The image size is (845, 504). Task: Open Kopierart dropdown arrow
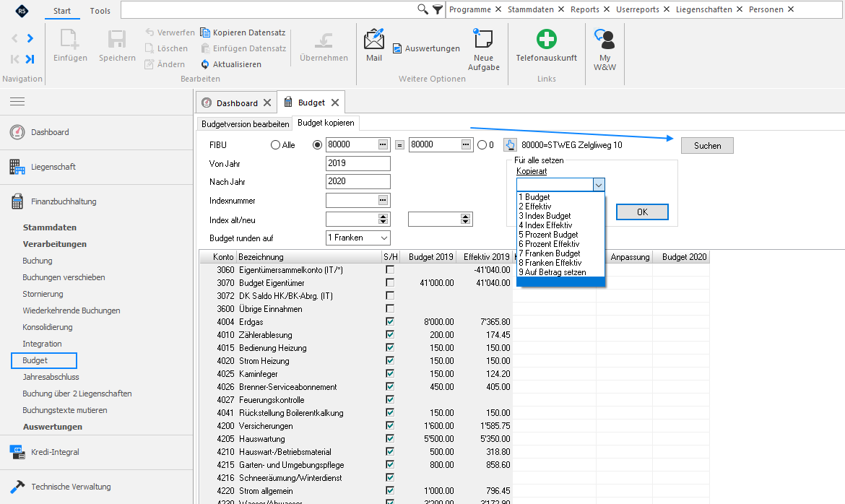(x=599, y=185)
